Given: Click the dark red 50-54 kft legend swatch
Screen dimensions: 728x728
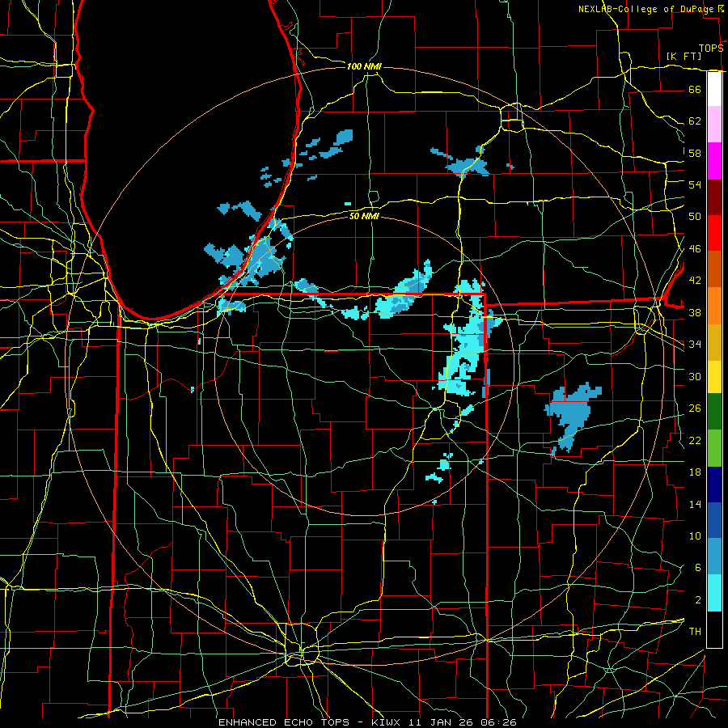Looking at the screenshot, I should pyautogui.click(x=714, y=197).
